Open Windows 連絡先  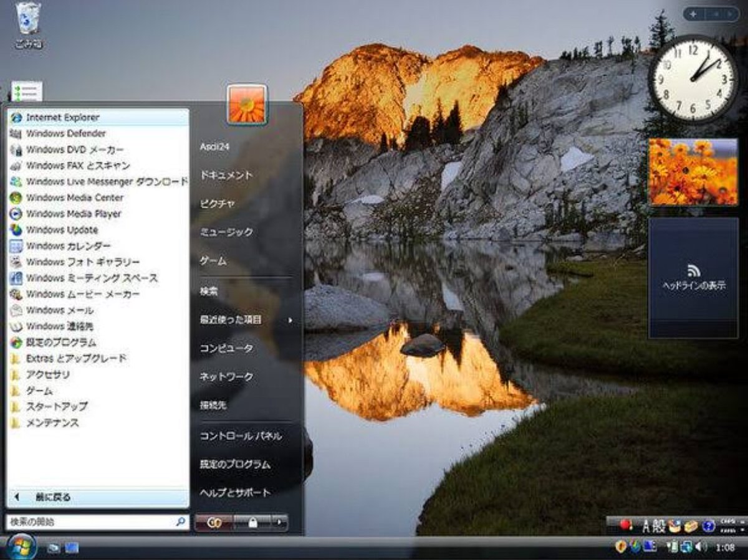98,326
